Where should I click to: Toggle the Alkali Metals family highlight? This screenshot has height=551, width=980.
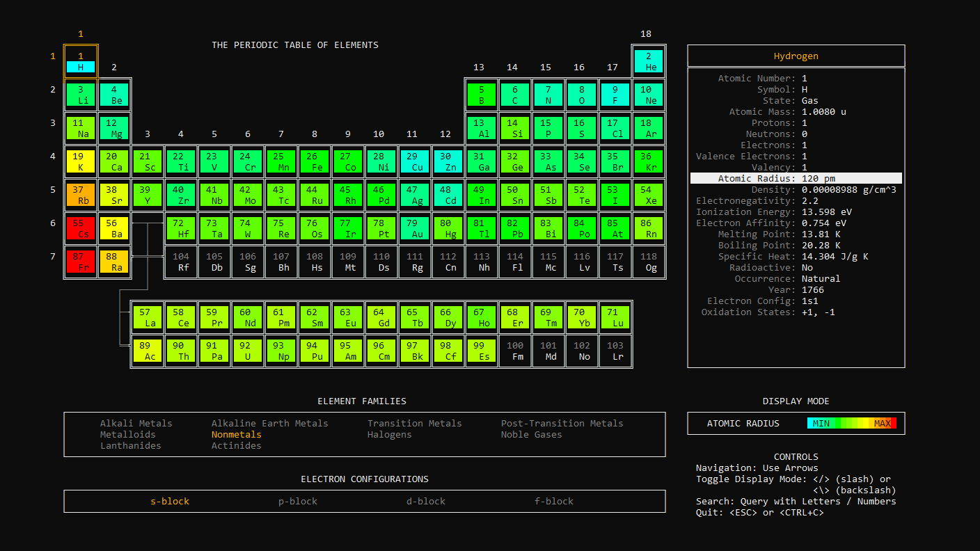click(136, 423)
